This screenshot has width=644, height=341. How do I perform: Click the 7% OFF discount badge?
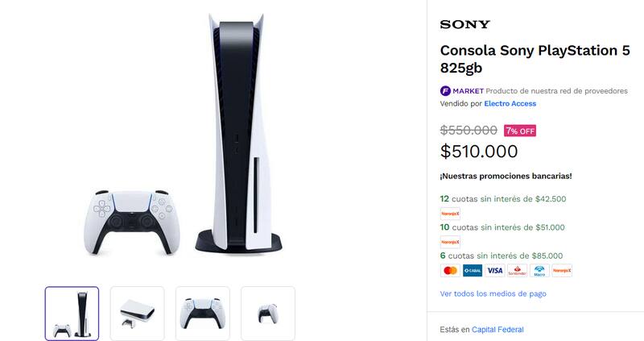519,131
